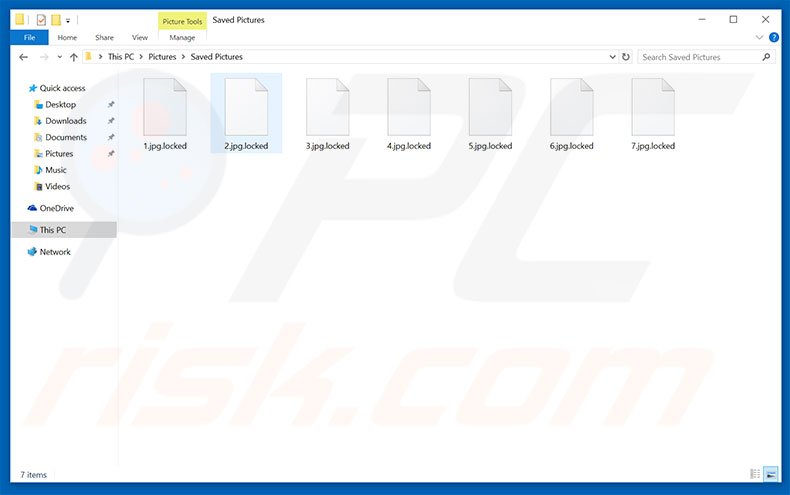Click the address bar folder icon
The height and width of the screenshot is (495, 790).
[88, 56]
